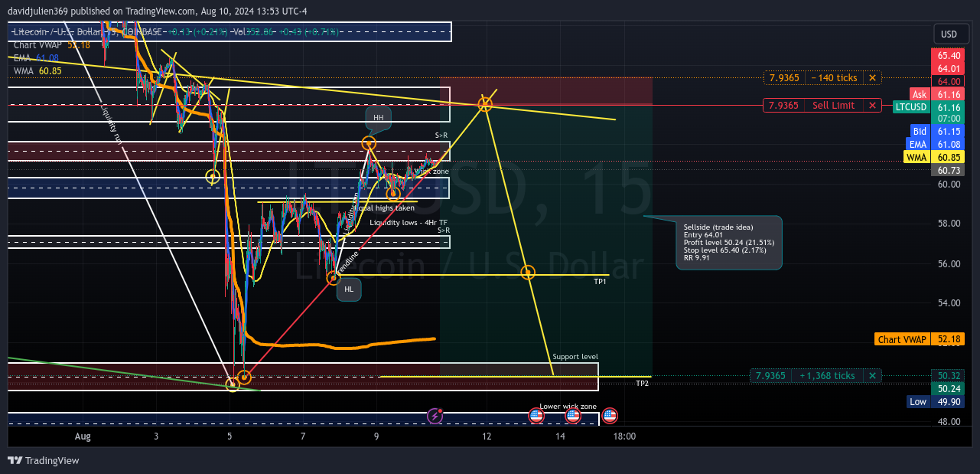Select the HL callout label
Image resolution: width=980 pixels, height=474 pixels.
(x=349, y=289)
